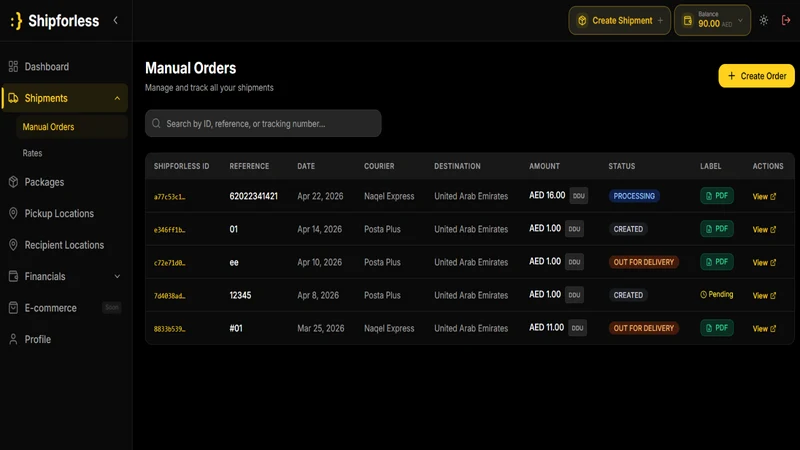Click shipment ID a77c53c1
The width and height of the screenshot is (800, 450).
pyautogui.click(x=169, y=197)
